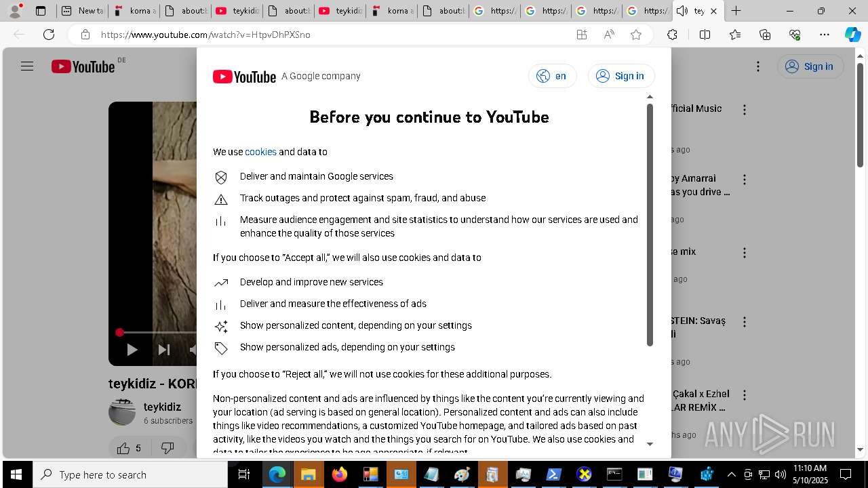Viewport: 868px width, 488px height.
Task: Open the volume control in system tray
Action: (x=780, y=474)
